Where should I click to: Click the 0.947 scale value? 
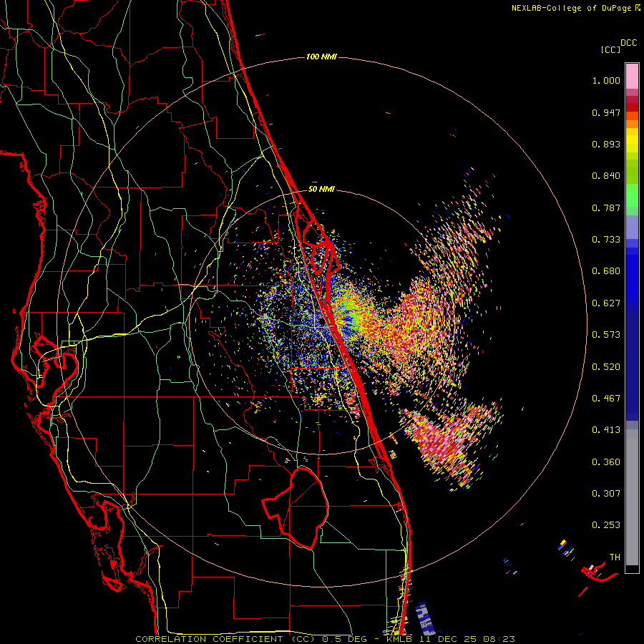pos(606,112)
